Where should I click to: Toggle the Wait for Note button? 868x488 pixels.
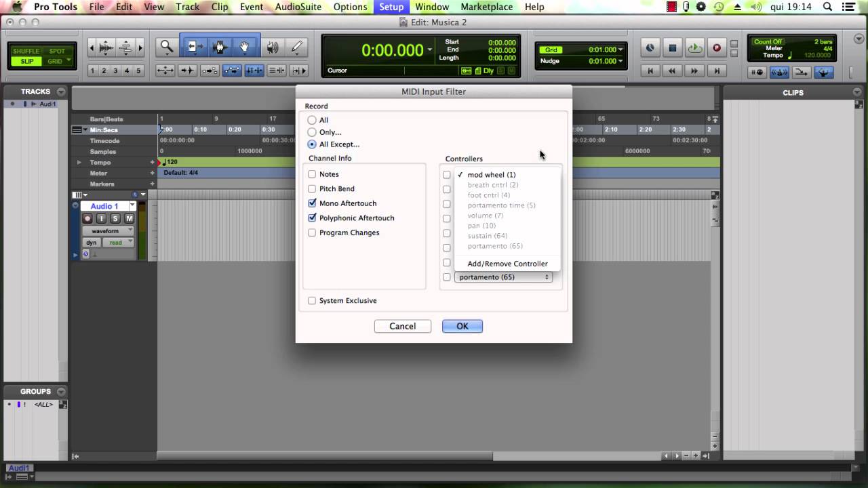(x=757, y=72)
